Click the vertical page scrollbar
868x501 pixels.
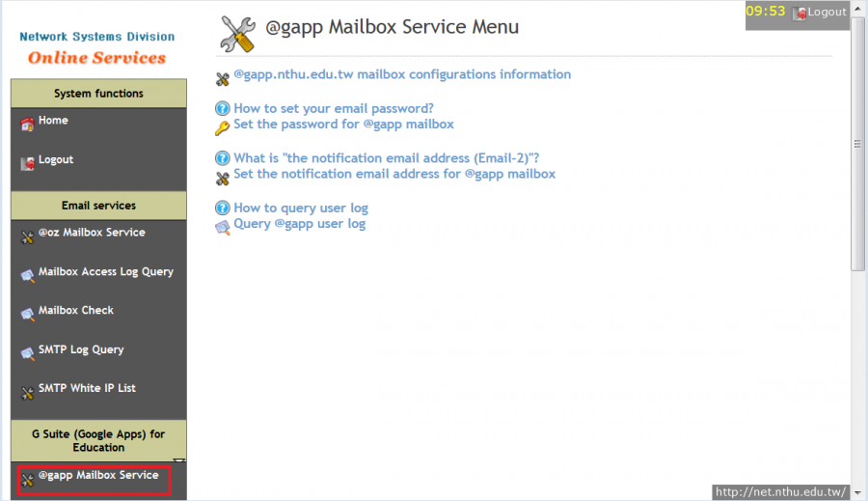857,145
